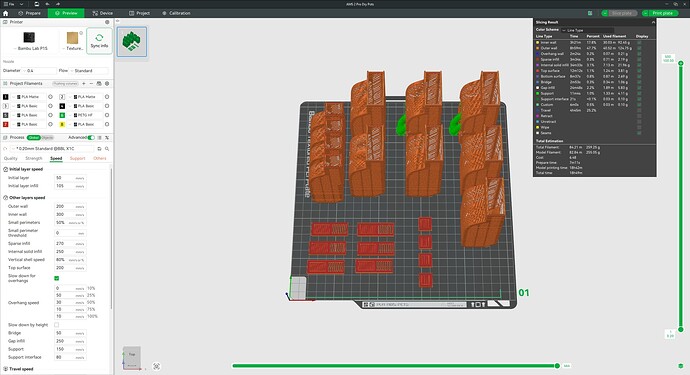Click the Print plate button
The width and height of the screenshot is (690, 375).
[x=660, y=13]
